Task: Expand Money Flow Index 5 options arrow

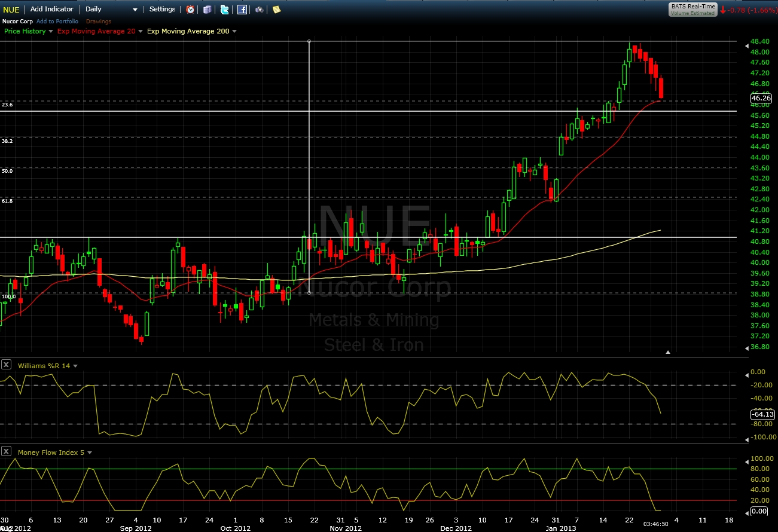Action: [x=90, y=452]
